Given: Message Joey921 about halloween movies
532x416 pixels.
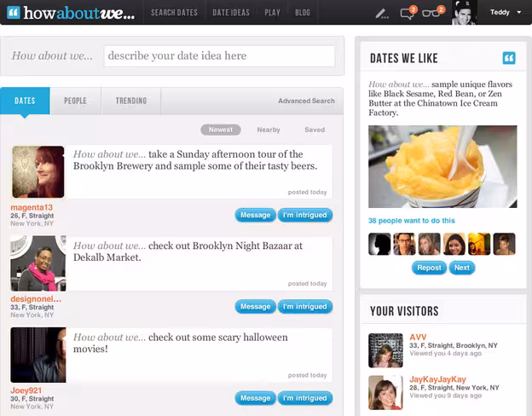Looking at the screenshot, I should click(255, 398).
